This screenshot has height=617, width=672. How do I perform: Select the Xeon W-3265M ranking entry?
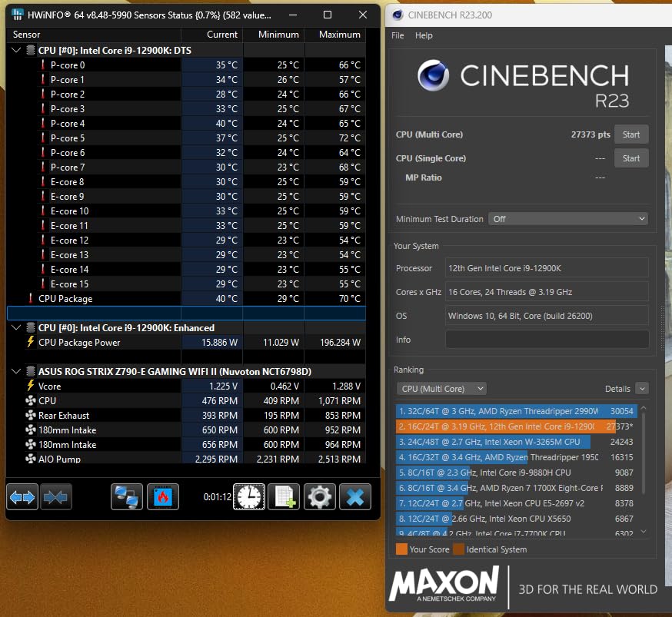click(516, 442)
